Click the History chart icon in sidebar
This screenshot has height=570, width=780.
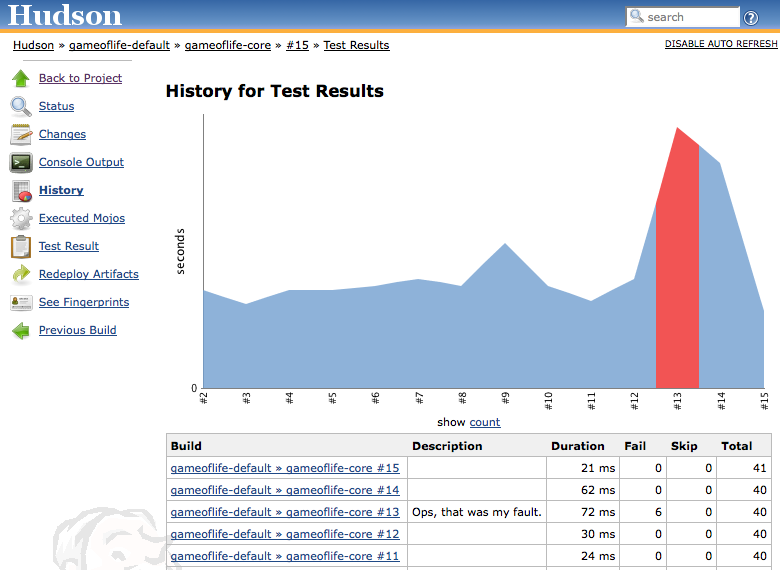click(22, 191)
